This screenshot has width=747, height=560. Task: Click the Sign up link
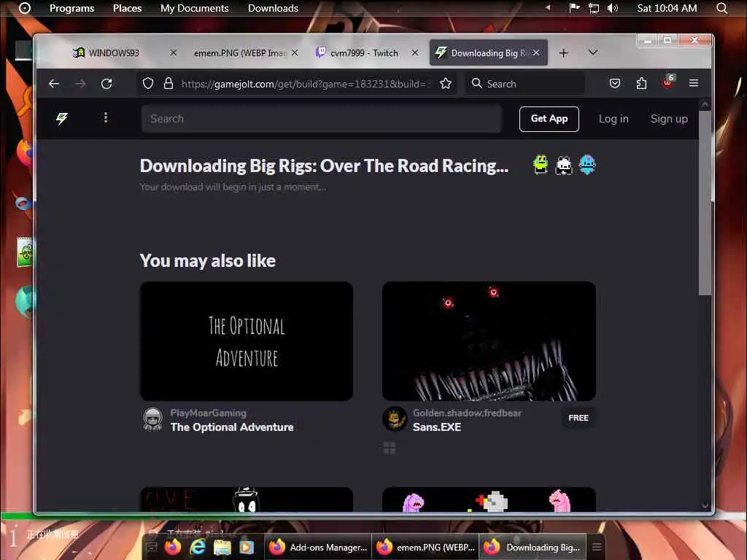(x=669, y=119)
